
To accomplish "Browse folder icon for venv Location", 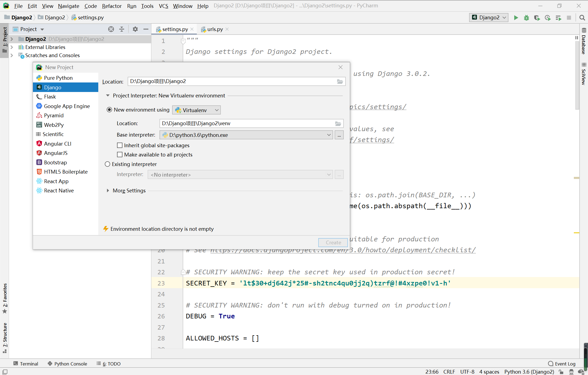I will tap(338, 124).
